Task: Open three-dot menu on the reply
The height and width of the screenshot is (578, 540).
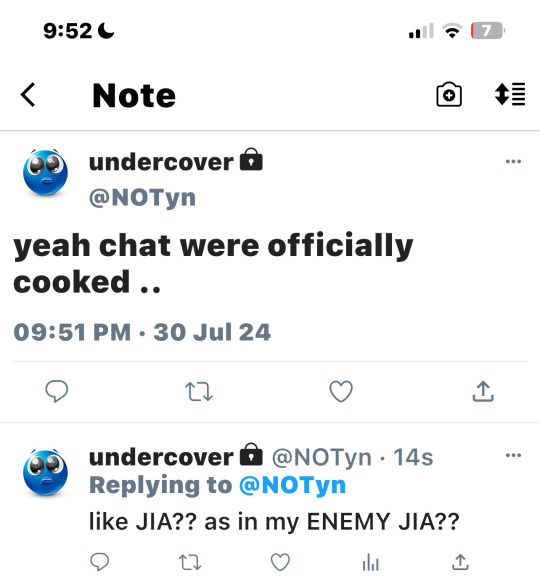Action: pos(513,455)
